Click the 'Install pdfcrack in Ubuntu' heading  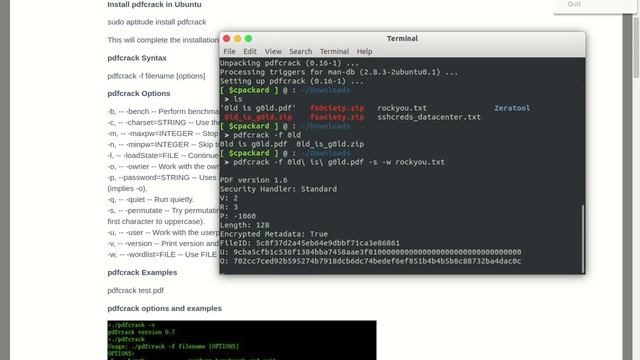coord(154,4)
